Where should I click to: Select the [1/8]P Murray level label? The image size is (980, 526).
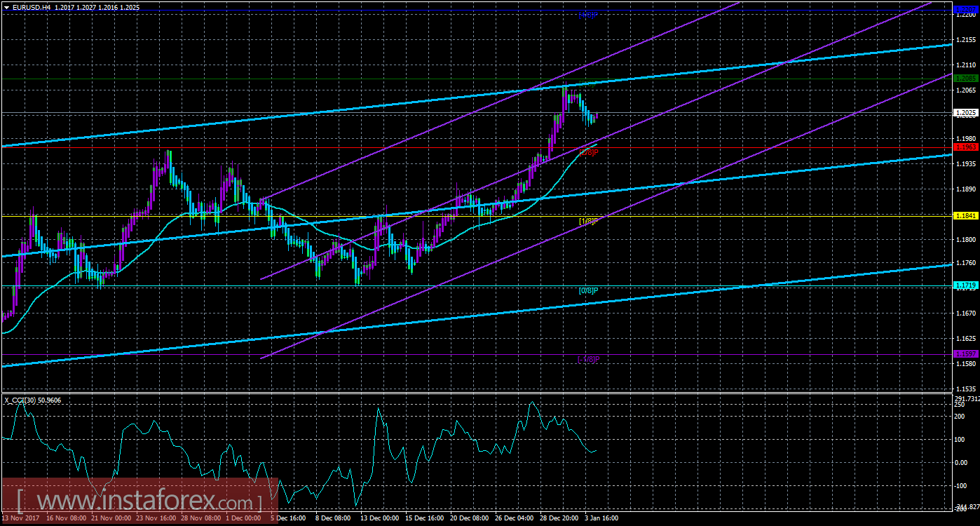tap(588, 221)
